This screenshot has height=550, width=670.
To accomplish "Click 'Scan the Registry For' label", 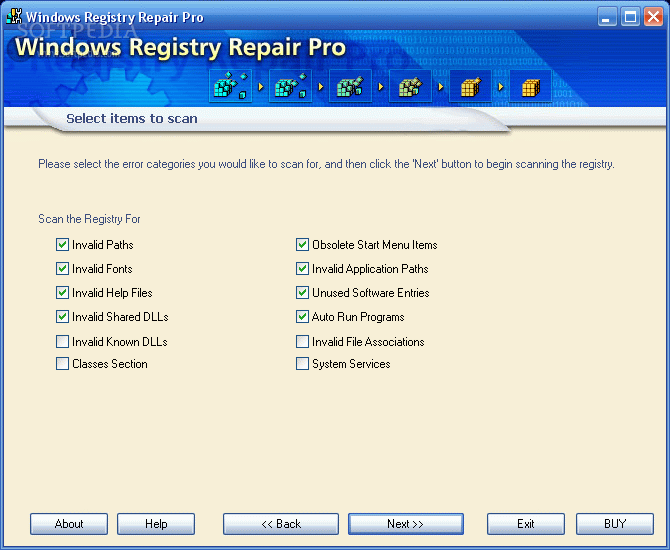I will (89, 219).
